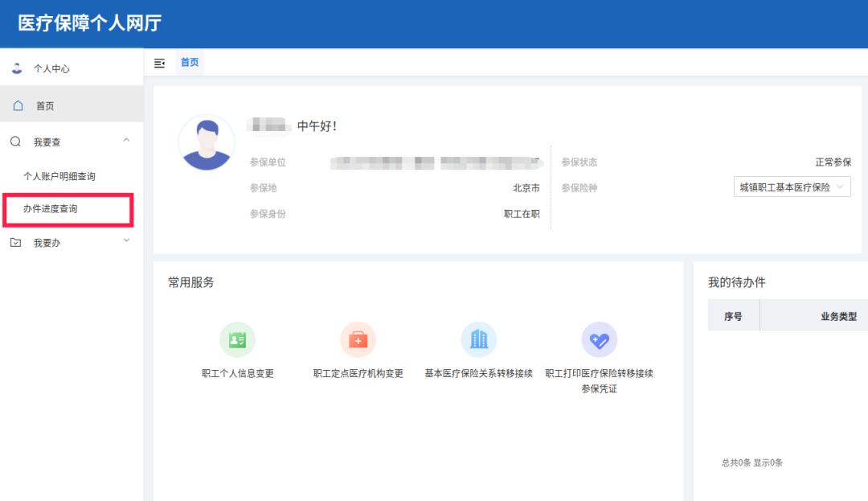Open the 城镇职工基本医疗保险 dropdown
Viewport: 868px width, 501px height.
click(792, 186)
